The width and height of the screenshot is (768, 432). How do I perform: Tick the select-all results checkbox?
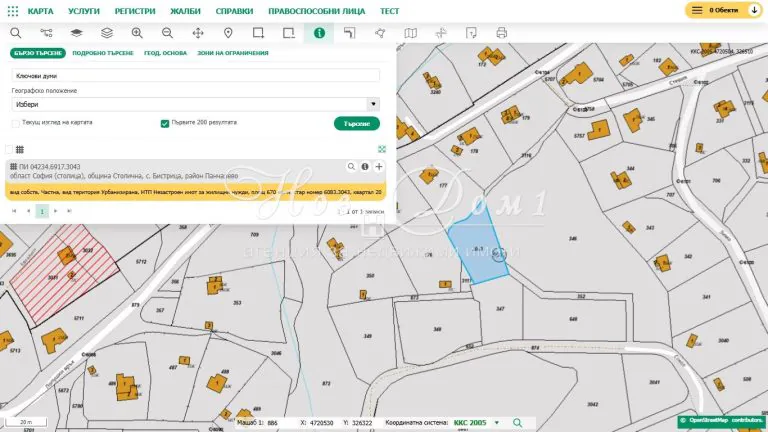pos(8,149)
